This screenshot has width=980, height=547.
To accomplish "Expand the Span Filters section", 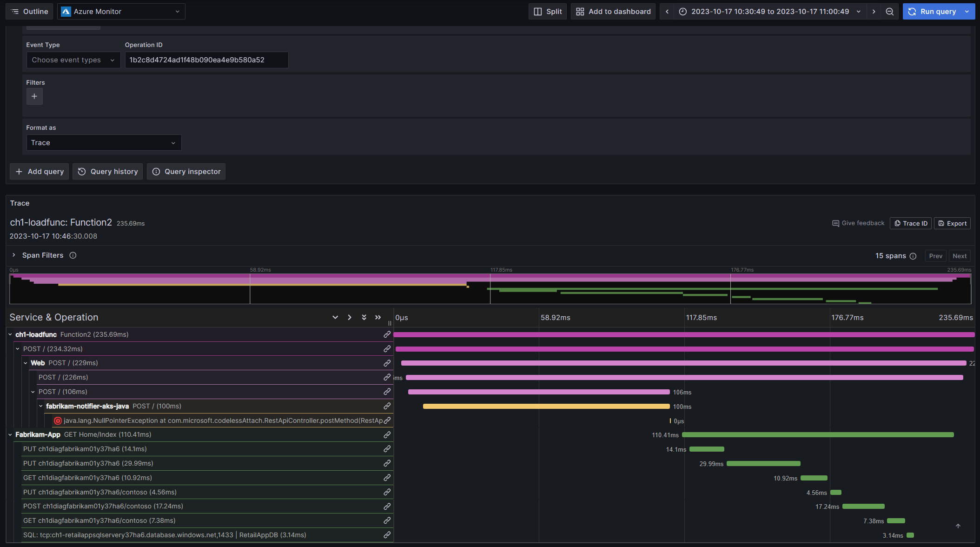I will 14,255.
